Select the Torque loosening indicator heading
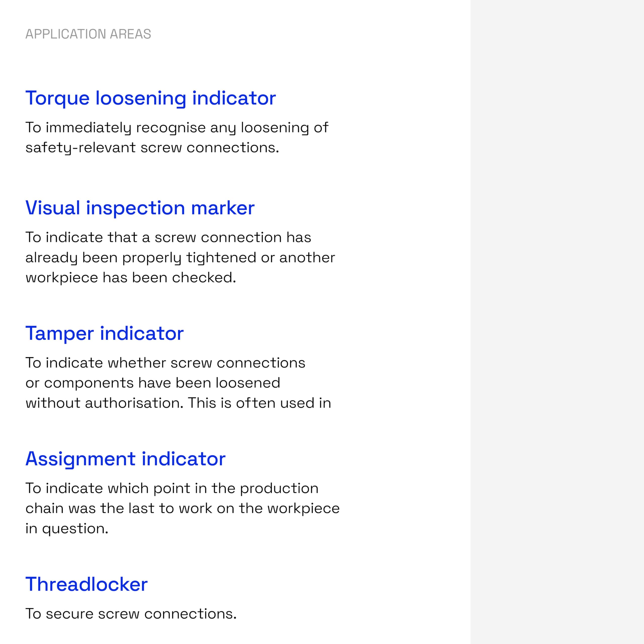Viewport: 644px width, 644px height. coord(150,98)
